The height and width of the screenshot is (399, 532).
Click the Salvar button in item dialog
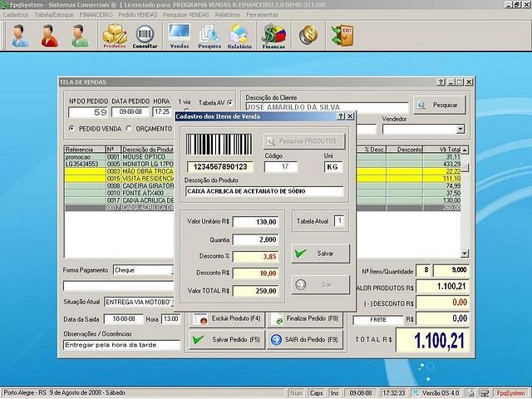click(320, 254)
